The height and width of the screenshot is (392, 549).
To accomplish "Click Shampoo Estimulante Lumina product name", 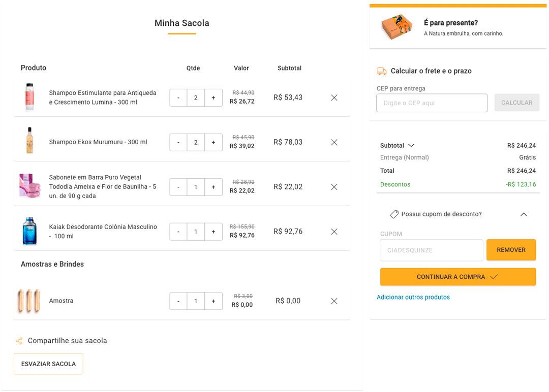I will click(x=103, y=97).
